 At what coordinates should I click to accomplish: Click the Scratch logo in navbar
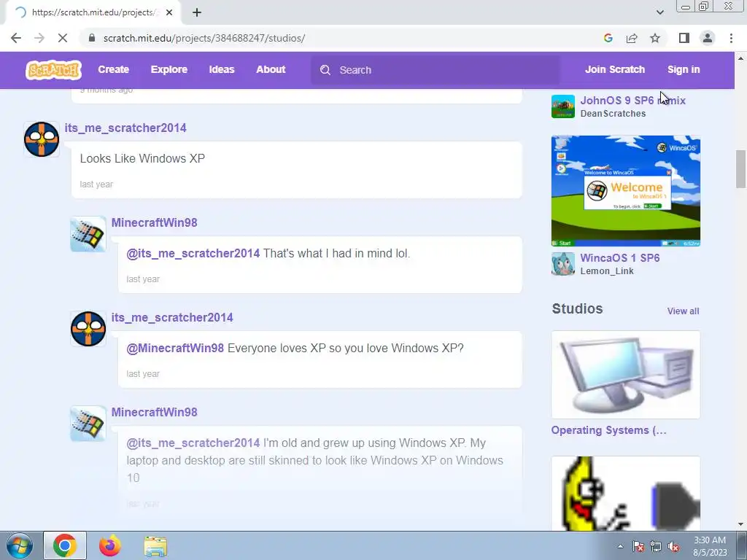(53, 70)
